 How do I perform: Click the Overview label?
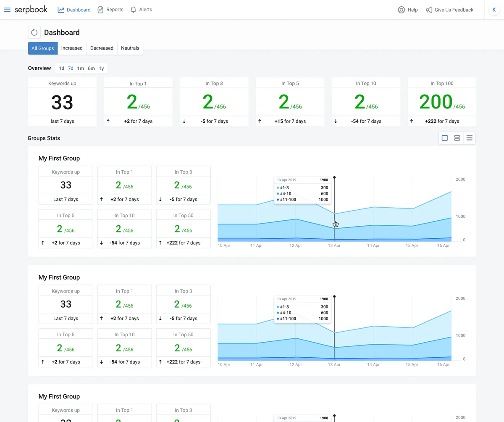39,68
